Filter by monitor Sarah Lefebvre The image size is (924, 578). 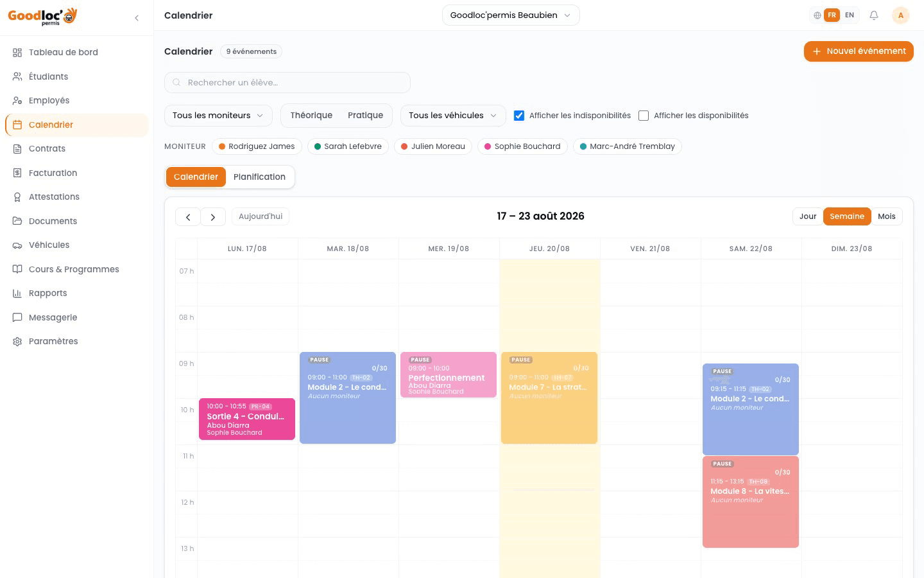[x=348, y=146]
